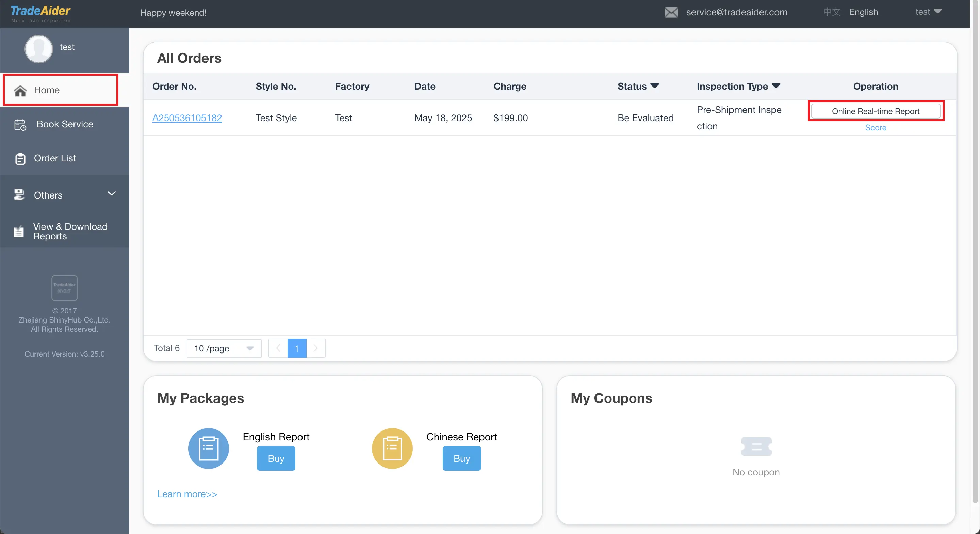This screenshot has width=980, height=534.
Task: Click the Order No. column header
Action: tap(174, 86)
